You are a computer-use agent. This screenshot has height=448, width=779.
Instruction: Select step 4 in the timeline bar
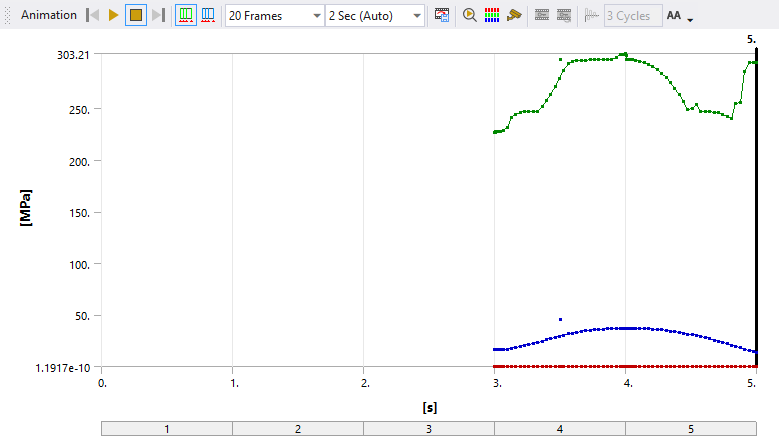[560, 429]
